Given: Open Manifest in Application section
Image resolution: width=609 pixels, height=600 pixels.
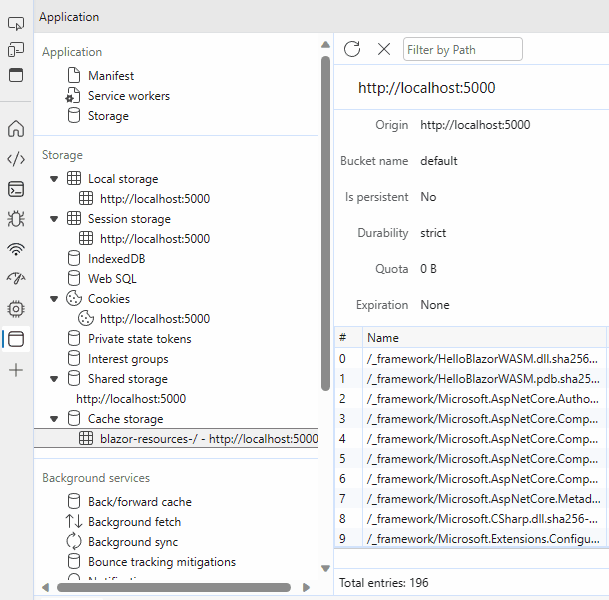Looking at the screenshot, I should click(x=111, y=75).
